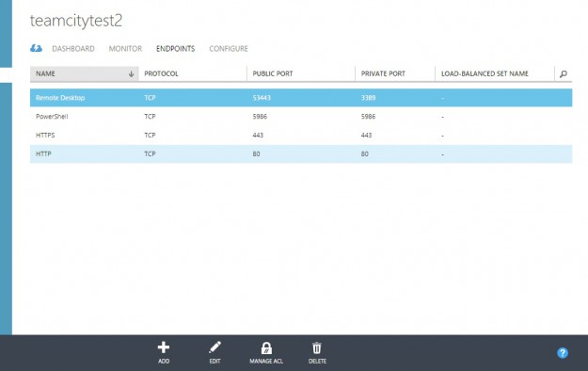Click public port 53443 cell
Viewport: 588px width, 371px height.
[262, 98]
